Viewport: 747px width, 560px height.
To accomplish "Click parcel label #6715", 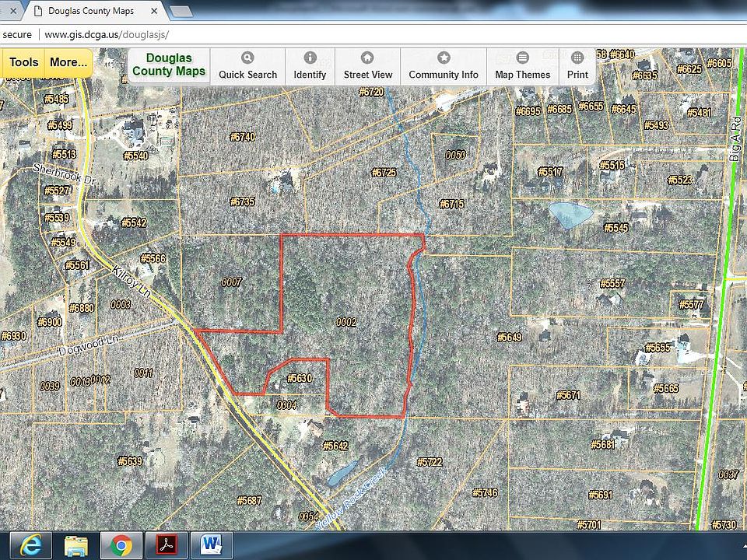I will 451,204.
